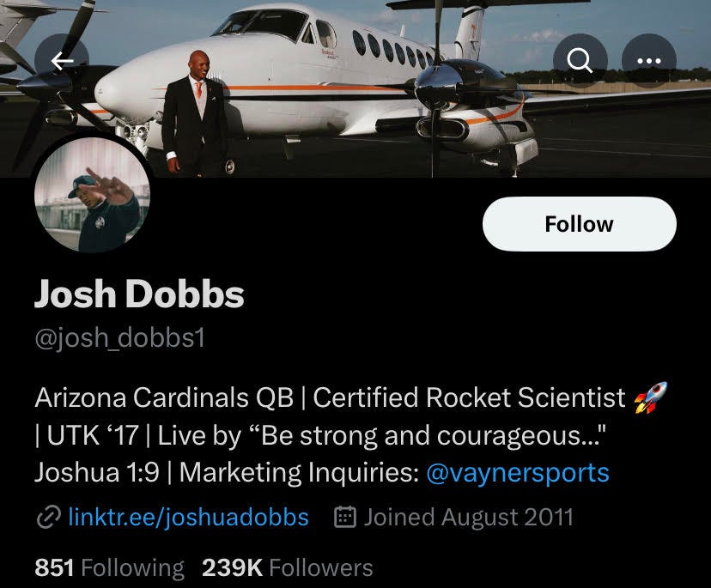The height and width of the screenshot is (588, 711).
Task: Click the calendar icon beside Joined
Action: [x=345, y=518]
